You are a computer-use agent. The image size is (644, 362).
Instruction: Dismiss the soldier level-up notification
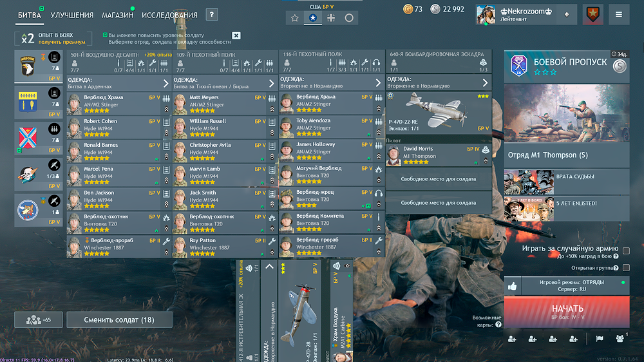pyautogui.click(x=236, y=35)
